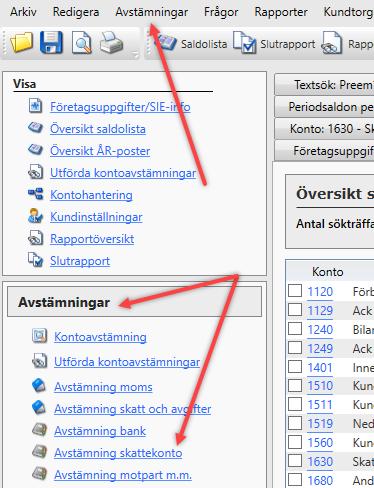Click the yellow open folder toolbar icon

coord(22,43)
